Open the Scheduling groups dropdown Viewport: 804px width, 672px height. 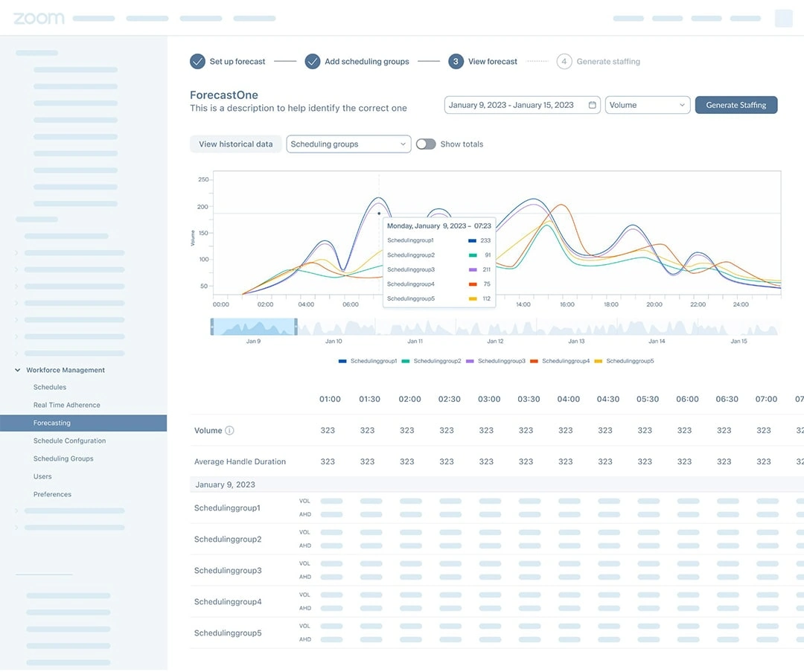[x=348, y=144]
